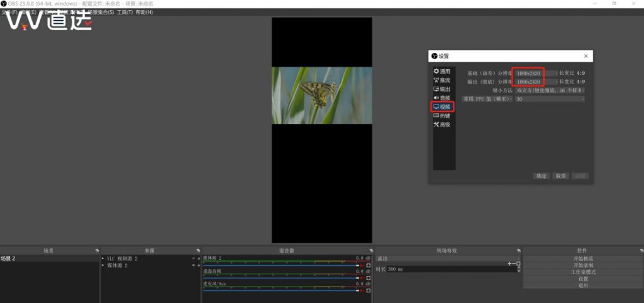The width and height of the screenshot is (644, 303).
Task: Mute the 桌面音频 desktop audio channel
Action: 362,278
